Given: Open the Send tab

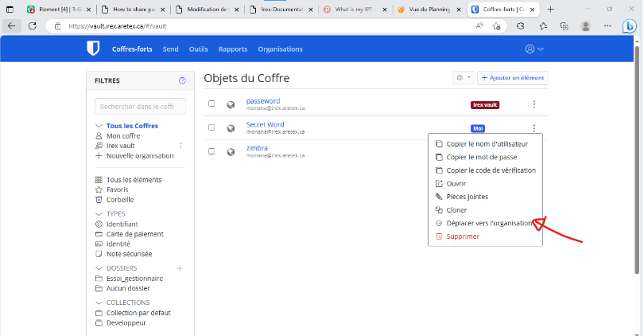Looking at the screenshot, I should (170, 49).
